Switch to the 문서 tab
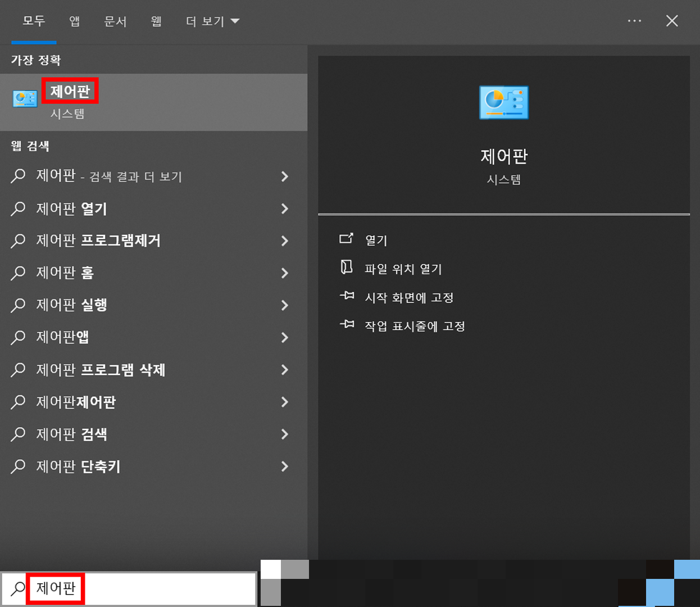This screenshot has width=700, height=607. [115, 21]
